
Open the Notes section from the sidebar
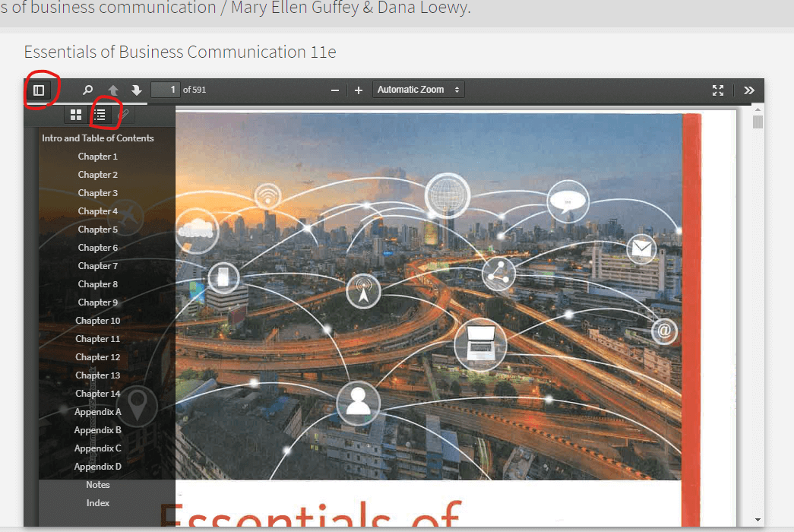pyautogui.click(x=97, y=484)
